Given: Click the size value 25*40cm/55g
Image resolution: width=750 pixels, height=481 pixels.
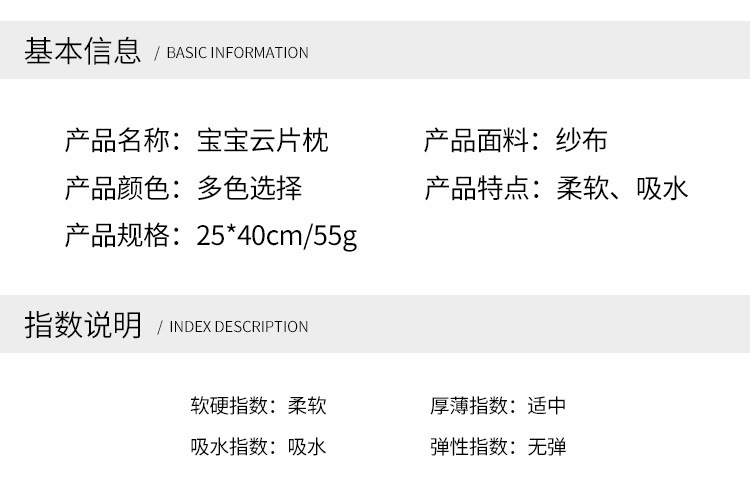Looking at the screenshot, I should point(277,237).
